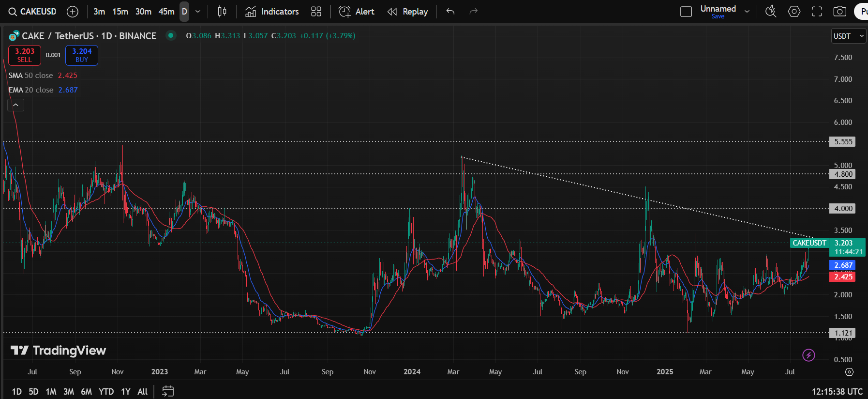Open the go-to-date calendar icon
Viewport: 868px width, 399px height.
coord(168,391)
